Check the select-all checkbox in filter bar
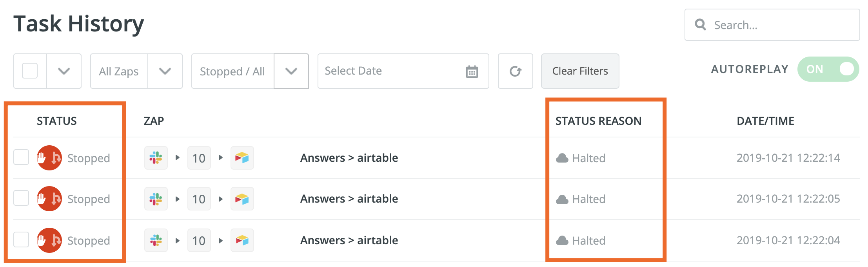Viewport: 868px width, 267px height. 30,71
